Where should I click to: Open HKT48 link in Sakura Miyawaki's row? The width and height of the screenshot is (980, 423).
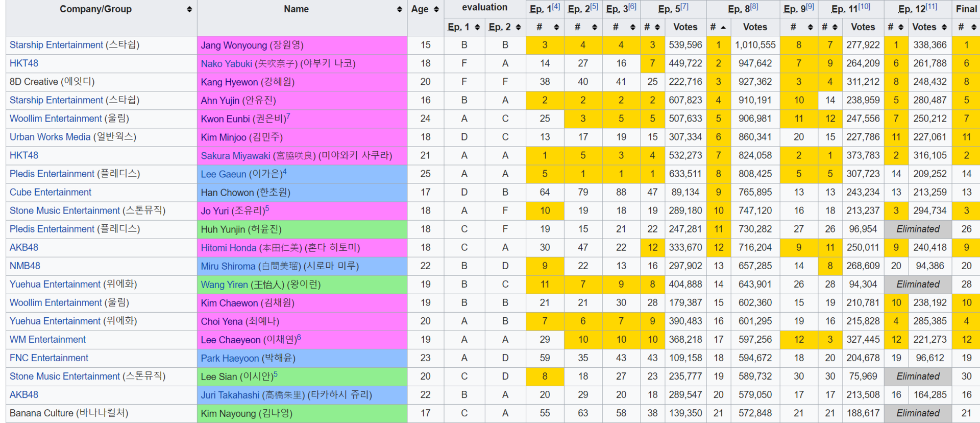click(24, 155)
